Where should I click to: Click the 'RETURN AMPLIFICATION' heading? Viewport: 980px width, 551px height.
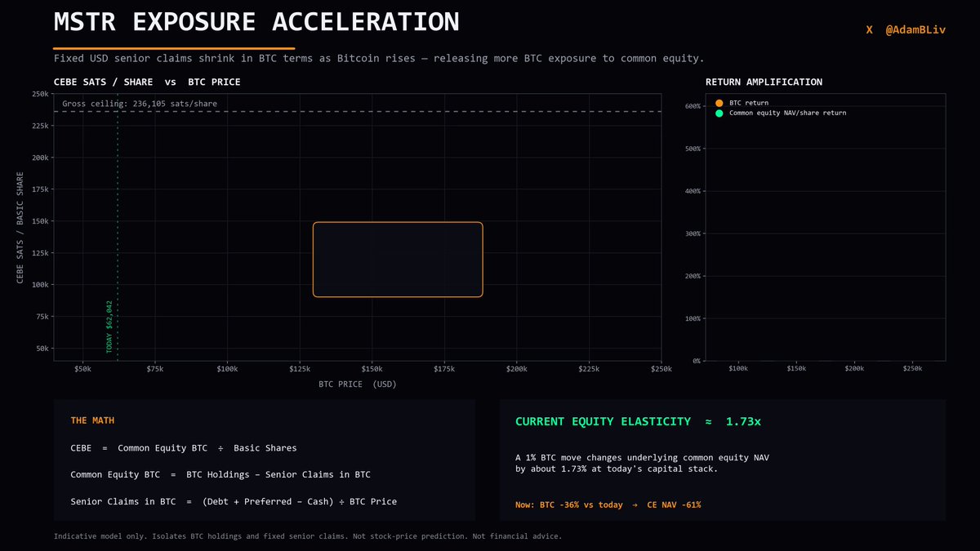click(x=764, y=82)
